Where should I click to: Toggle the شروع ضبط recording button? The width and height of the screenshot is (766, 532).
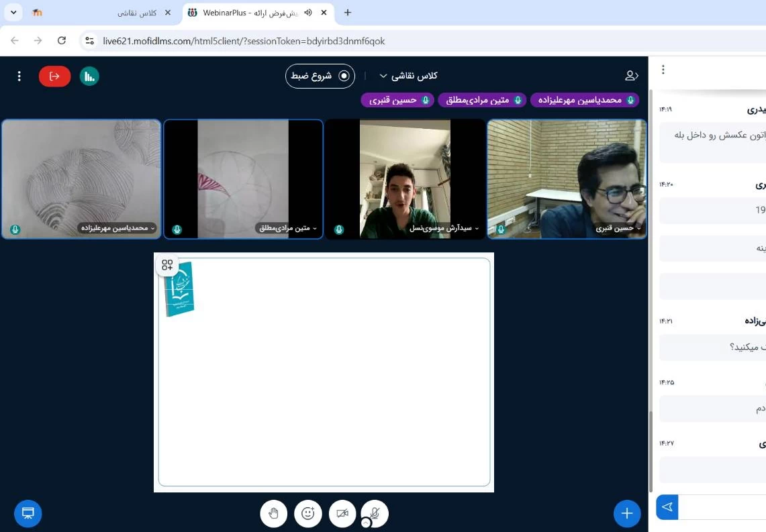(320, 76)
